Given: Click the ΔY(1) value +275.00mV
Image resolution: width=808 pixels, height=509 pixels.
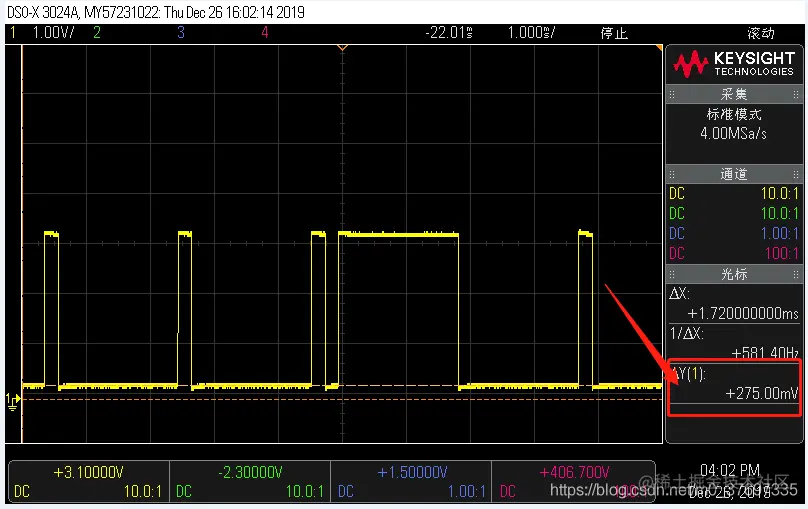Looking at the screenshot, I should point(762,394).
